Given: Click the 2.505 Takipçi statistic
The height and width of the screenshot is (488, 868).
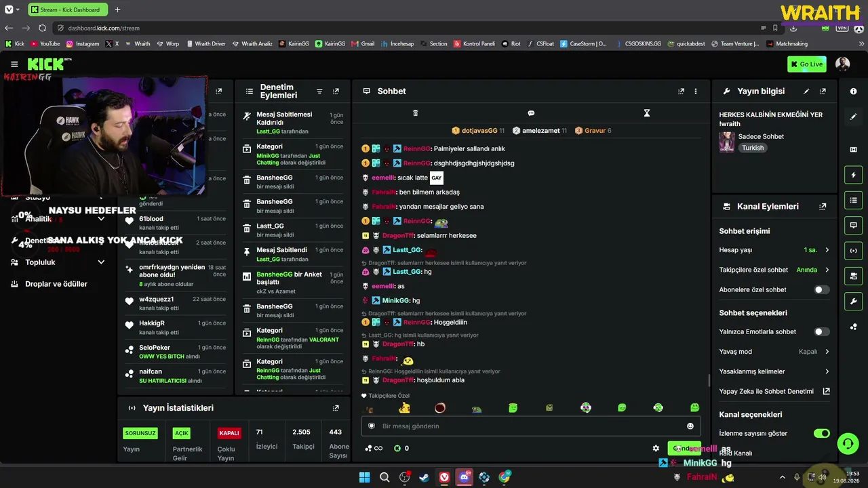Looking at the screenshot, I should pos(302,439).
